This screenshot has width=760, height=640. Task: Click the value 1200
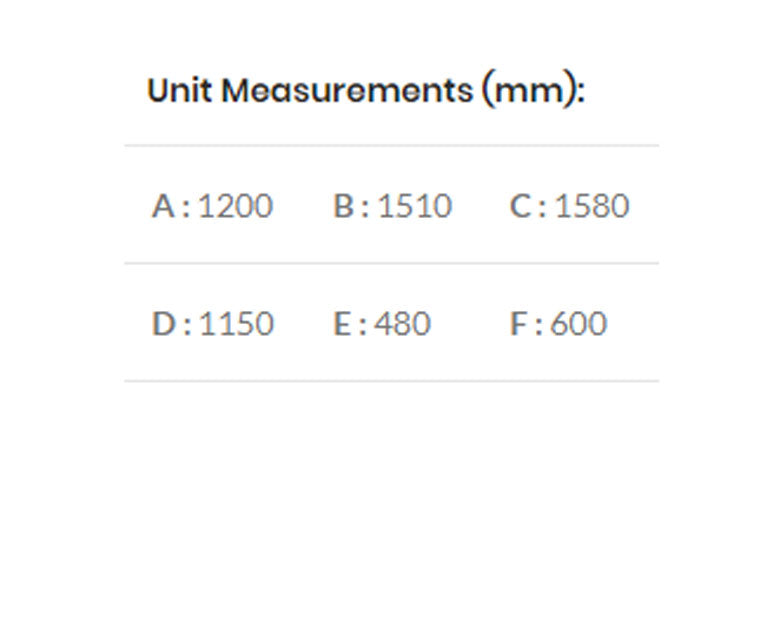235,206
